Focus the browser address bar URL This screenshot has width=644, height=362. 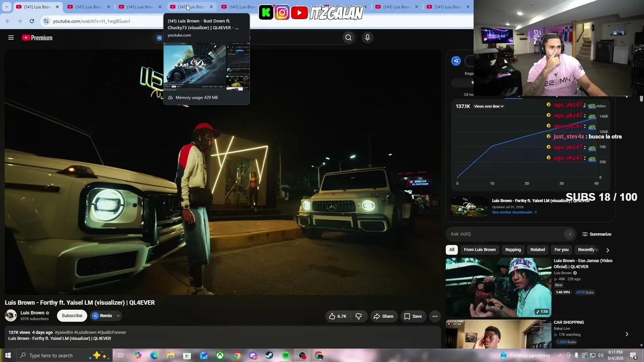tap(91, 21)
